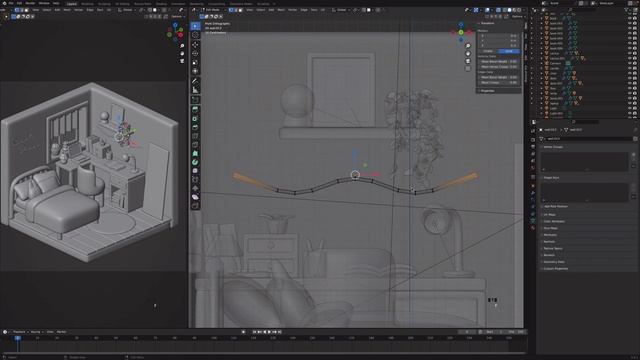Click zoom icon in left viewport
Viewport: 640px width, 360px height.
[182, 46]
